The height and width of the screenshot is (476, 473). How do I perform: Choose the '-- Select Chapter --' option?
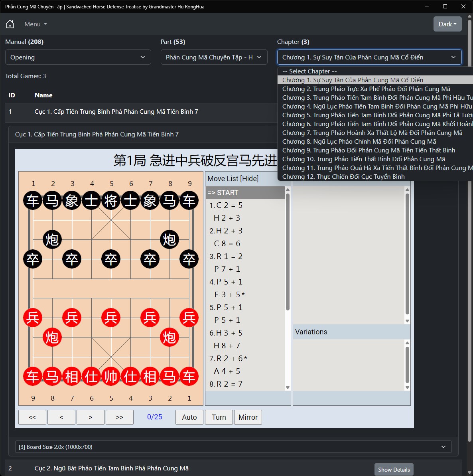pos(375,71)
